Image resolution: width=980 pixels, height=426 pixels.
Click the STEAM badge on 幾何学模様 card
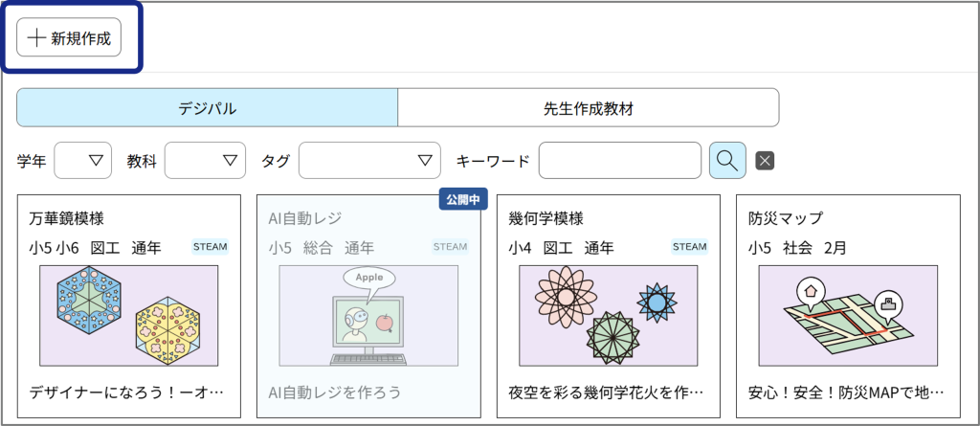pyautogui.click(x=690, y=247)
